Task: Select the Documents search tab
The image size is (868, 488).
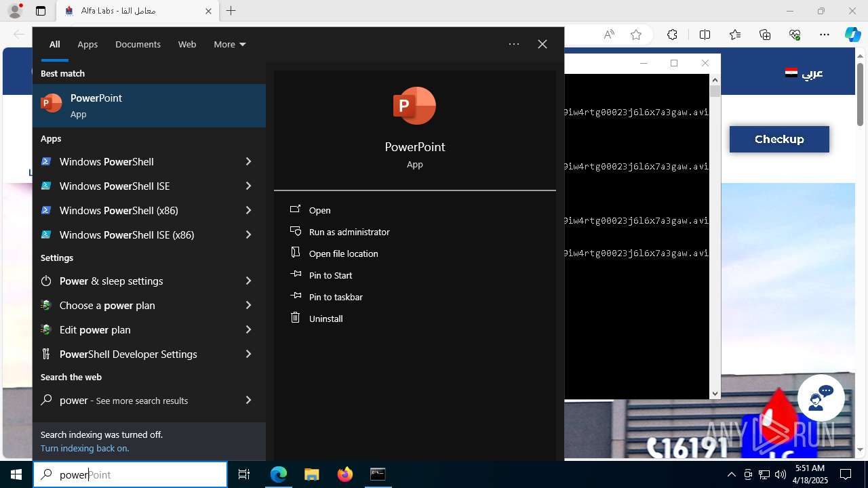Action: [x=138, y=44]
